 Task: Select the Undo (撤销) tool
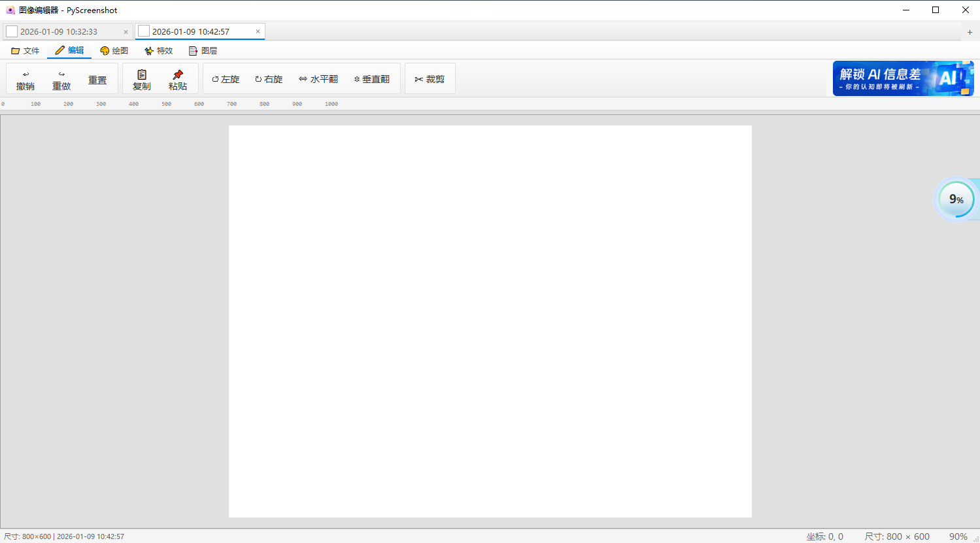[x=25, y=78]
